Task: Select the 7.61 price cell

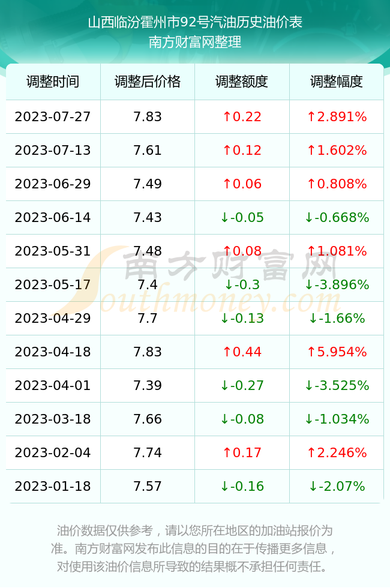Action: click(148, 151)
